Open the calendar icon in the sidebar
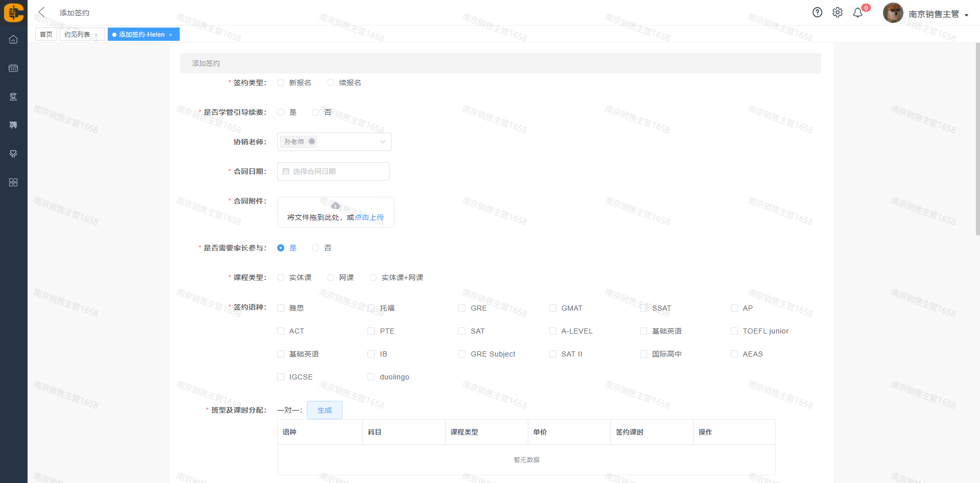The image size is (980, 483). point(13,68)
